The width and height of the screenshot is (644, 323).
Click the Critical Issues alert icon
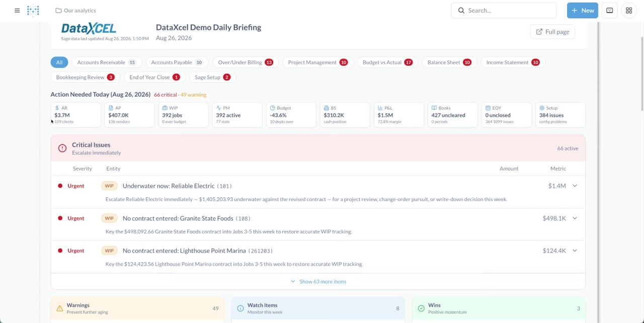(62, 148)
